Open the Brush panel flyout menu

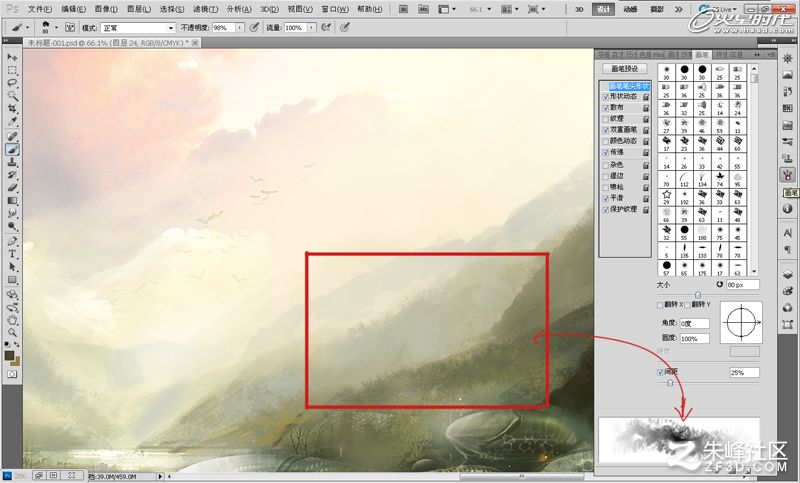[x=769, y=54]
